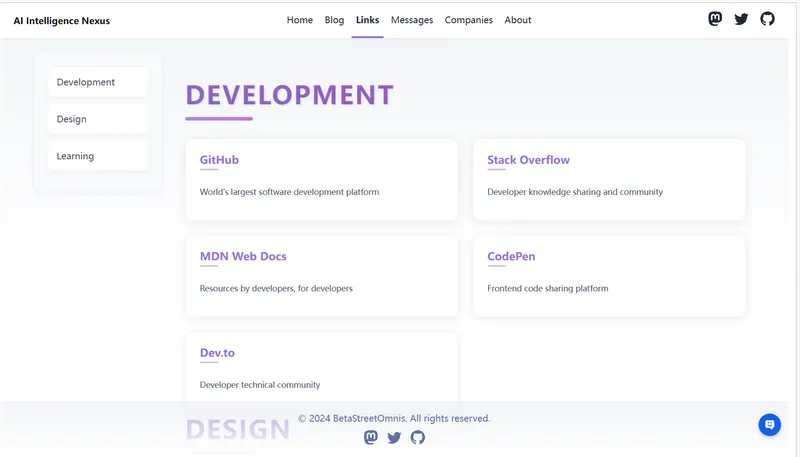This screenshot has height=457, width=800.
Task: Open the About page
Action: [x=518, y=20]
